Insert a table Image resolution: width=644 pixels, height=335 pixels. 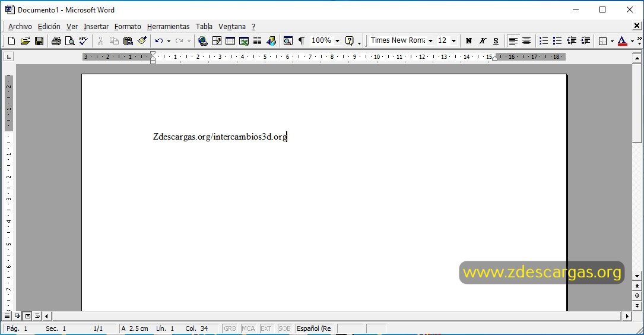click(x=230, y=41)
